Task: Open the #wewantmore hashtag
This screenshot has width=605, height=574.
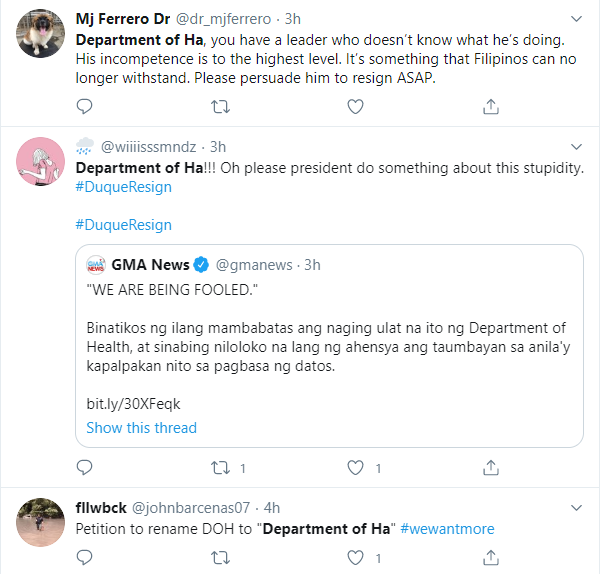Action: tap(447, 528)
